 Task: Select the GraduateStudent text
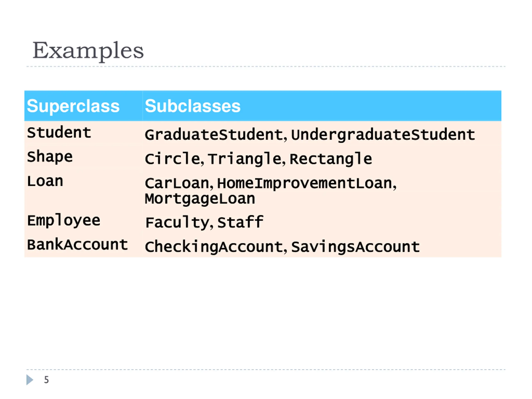[x=214, y=135]
